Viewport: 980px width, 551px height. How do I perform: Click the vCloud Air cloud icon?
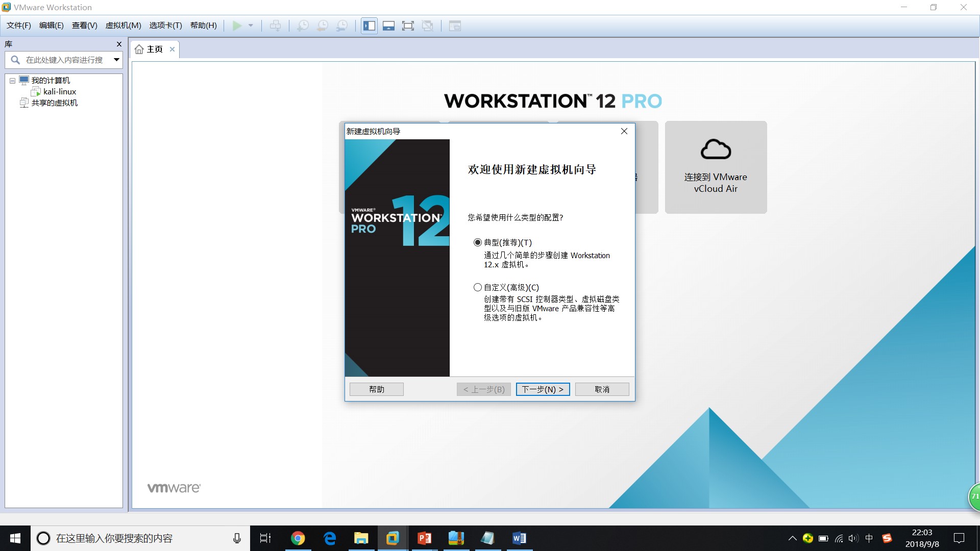716,149
